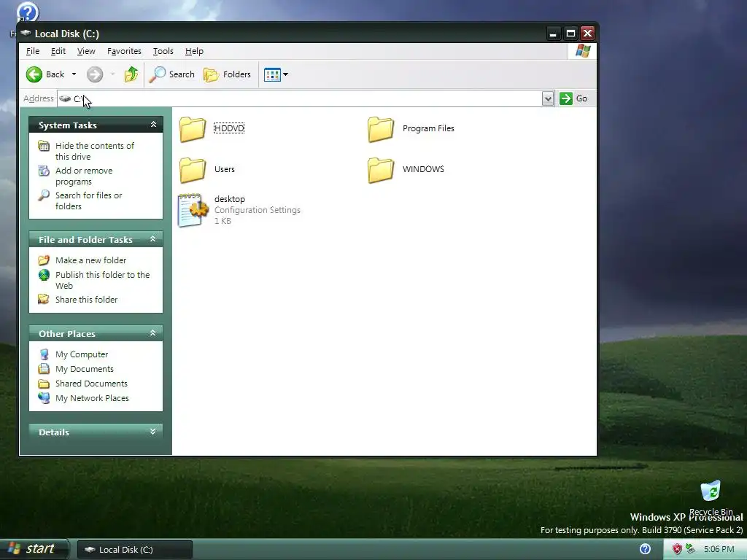Select the Program Files folder icon

point(381,128)
